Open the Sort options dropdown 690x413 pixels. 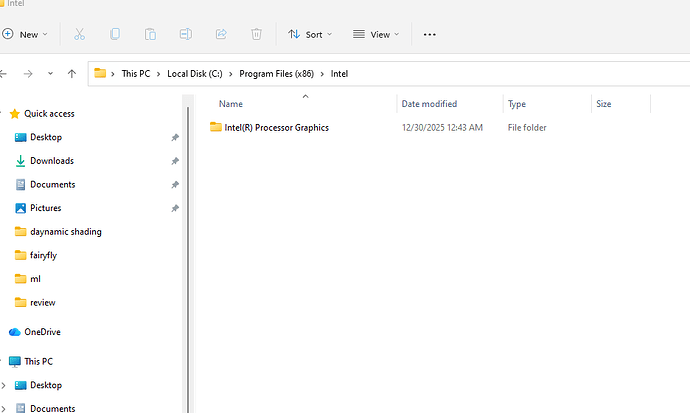[x=310, y=34]
